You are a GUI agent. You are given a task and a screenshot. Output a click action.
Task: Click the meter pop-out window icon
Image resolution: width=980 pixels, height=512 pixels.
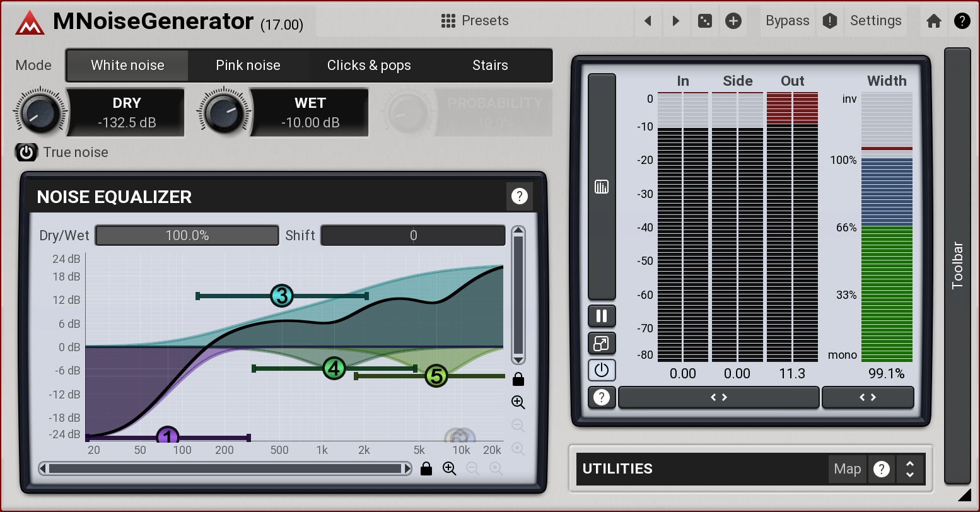(x=601, y=344)
